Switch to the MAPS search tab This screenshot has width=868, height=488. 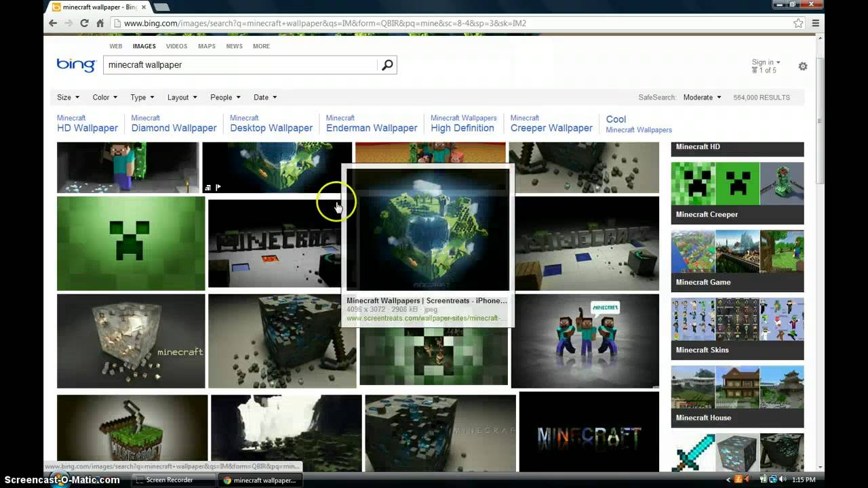tap(207, 46)
